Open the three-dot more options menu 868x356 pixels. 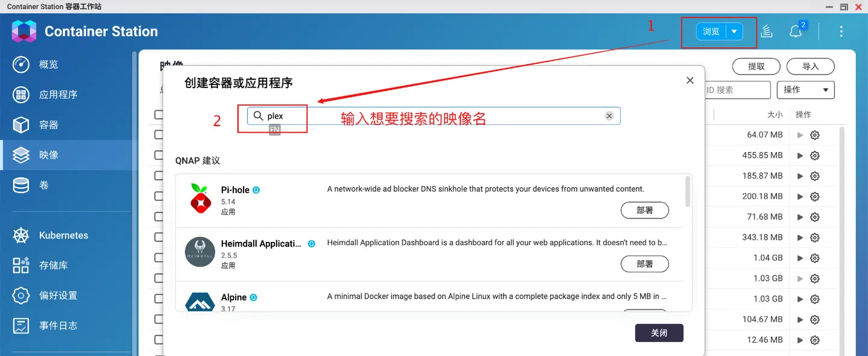841,31
